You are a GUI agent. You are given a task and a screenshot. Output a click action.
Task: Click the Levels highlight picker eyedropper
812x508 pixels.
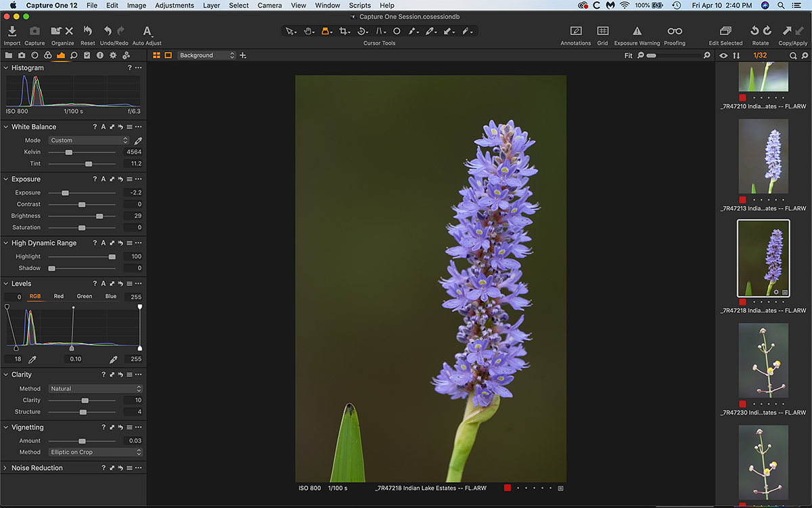tap(114, 359)
